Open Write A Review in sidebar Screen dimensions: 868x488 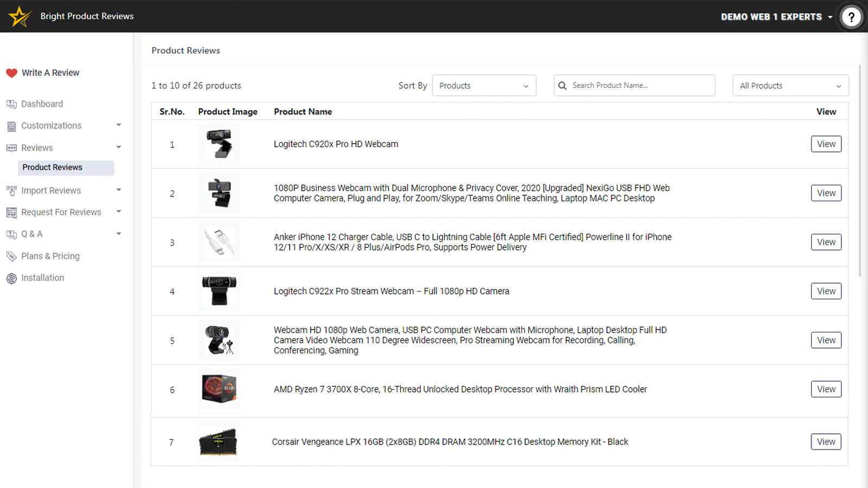coord(50,73)
